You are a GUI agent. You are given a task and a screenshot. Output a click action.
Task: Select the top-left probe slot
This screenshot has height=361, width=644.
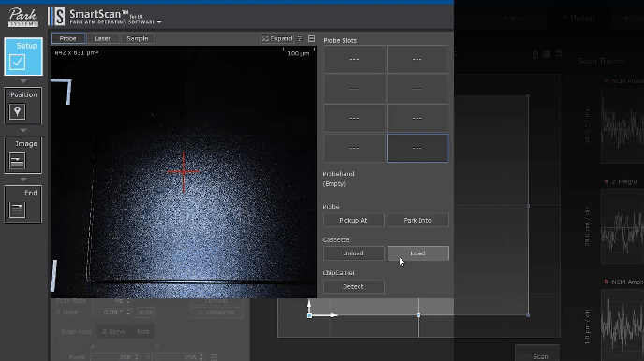point(354,59)
